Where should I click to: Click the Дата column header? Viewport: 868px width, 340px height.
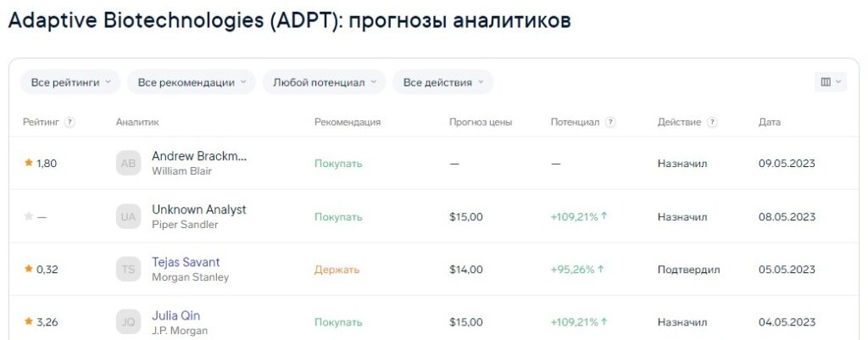click(x=770, y=122)
